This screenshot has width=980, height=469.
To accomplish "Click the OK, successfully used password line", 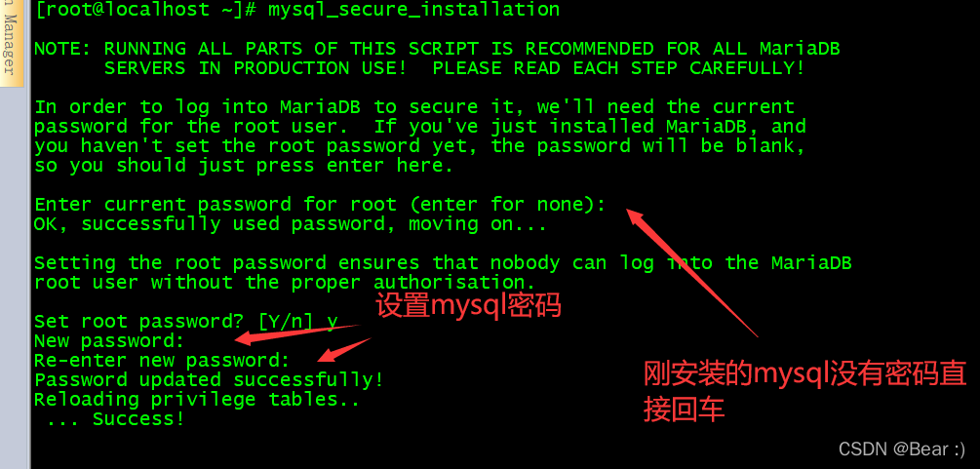I will [x=291, y=224].
